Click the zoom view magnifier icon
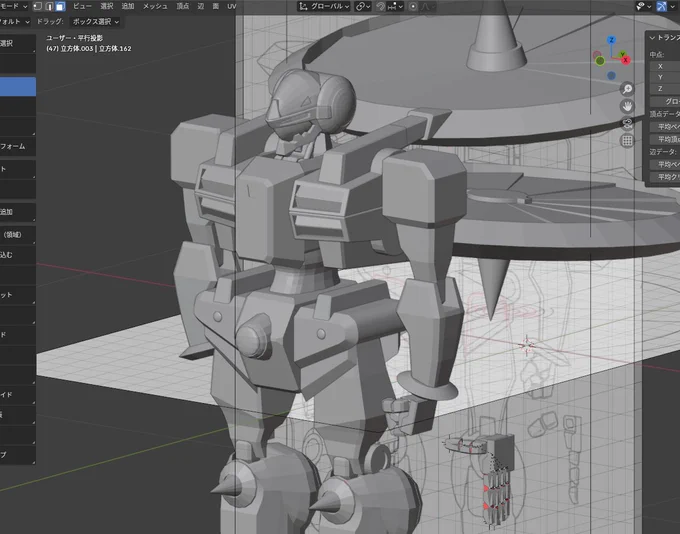680x534 pixels. coord(627,89)
